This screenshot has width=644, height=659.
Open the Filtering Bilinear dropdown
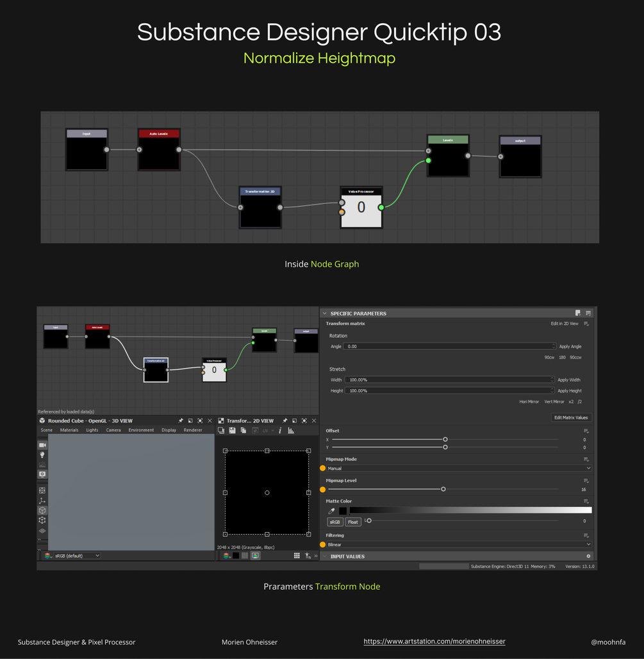click(x=459, y=544)
